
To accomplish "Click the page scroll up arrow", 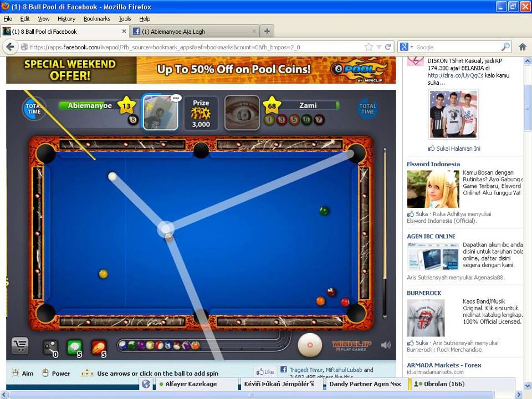I will pyautogui.click(x=528, y=61).
